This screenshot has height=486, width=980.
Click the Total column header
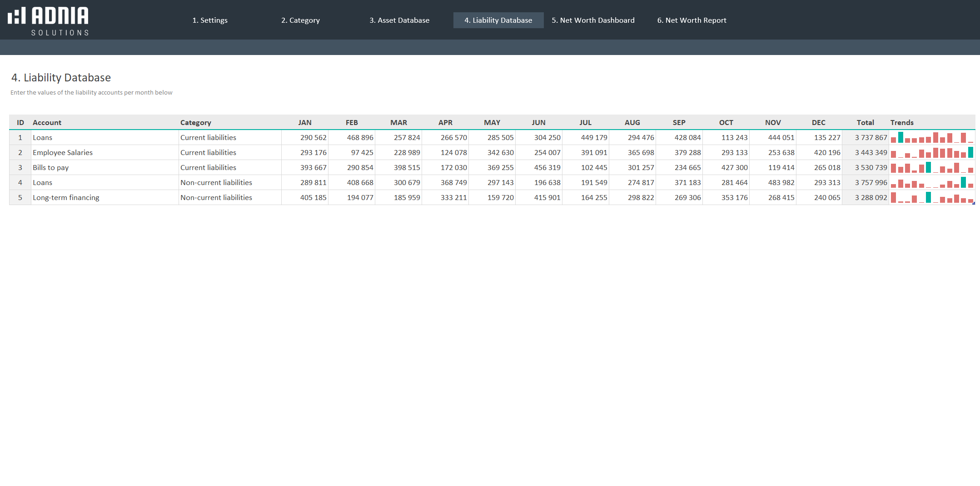click(865, 123)
